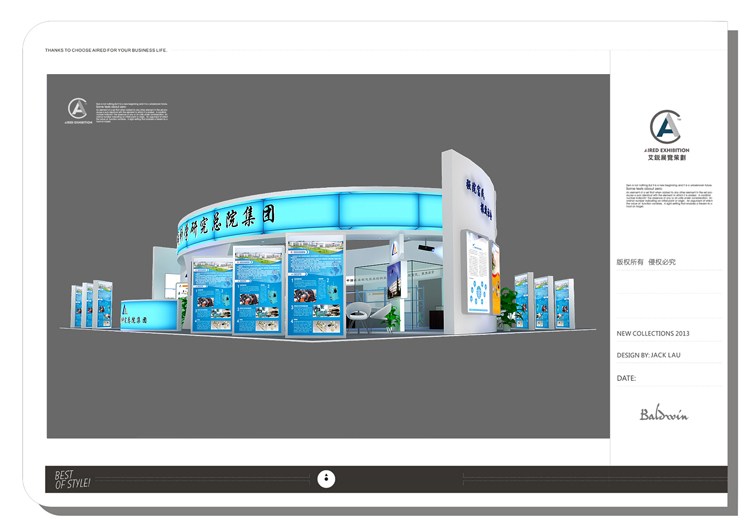Click the small white logo on gray canvas
Screen dimensions: 750x528
(x=78, y=110)
